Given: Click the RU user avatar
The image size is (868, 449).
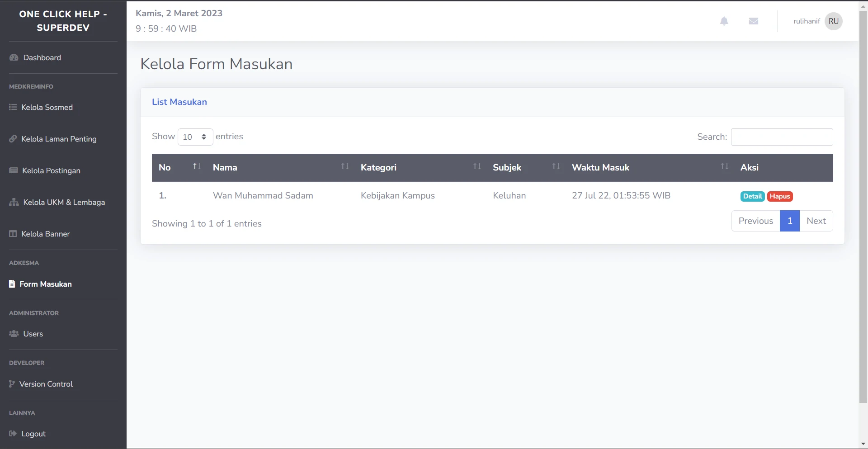Looking at the screenshot, I should pyautogui.click(x=833, y=21).
